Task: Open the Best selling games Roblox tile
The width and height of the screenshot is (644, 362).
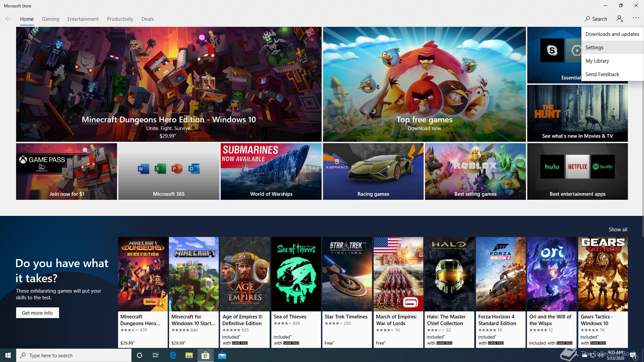Action: pyautogui.click(x=475, y=171)
